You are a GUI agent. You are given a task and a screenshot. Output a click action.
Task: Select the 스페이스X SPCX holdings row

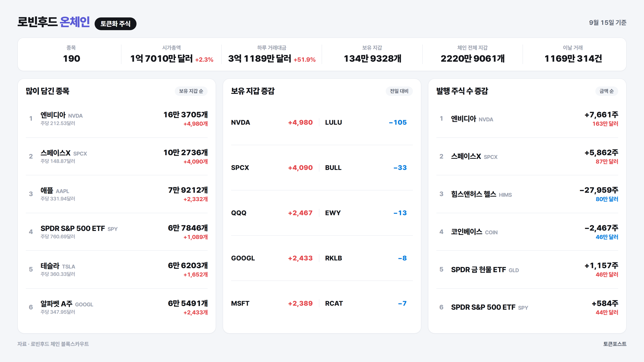(117, 156)
